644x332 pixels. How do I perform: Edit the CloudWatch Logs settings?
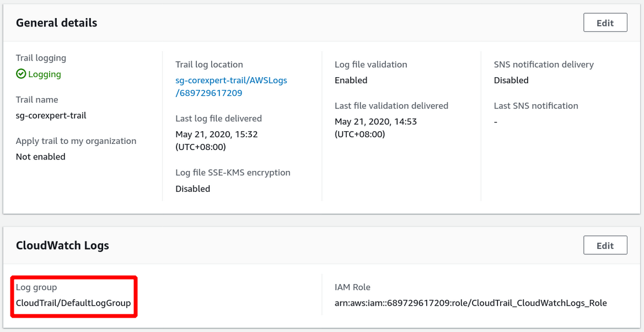pos(605,246)
